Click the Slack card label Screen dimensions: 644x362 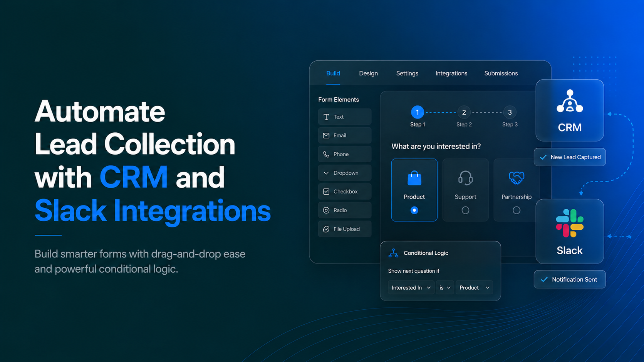(570, 251)
